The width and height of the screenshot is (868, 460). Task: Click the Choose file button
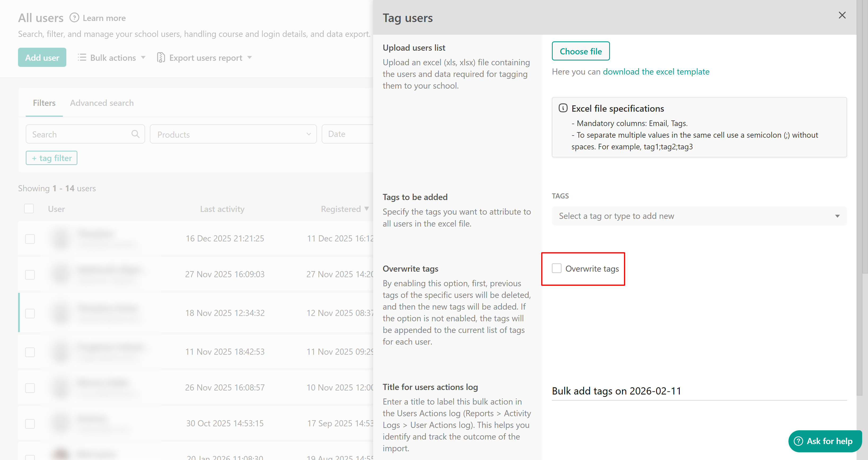pyautogui.click(x=581, y=51)
